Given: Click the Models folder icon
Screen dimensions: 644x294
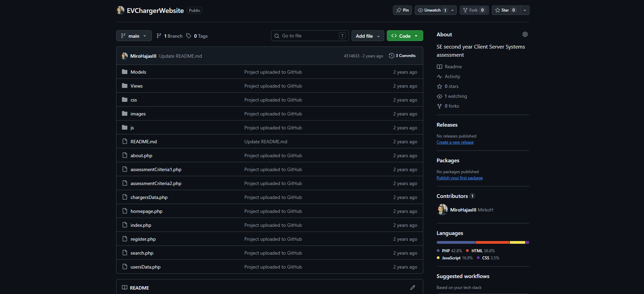Looking at the screenshot, I should [x=125, y=72].
